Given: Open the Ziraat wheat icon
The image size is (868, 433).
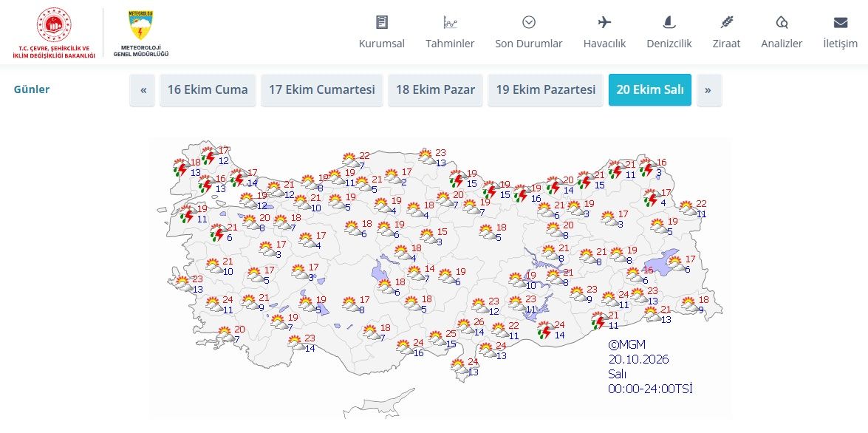Looking at the screenshot, I should (726, 22).
